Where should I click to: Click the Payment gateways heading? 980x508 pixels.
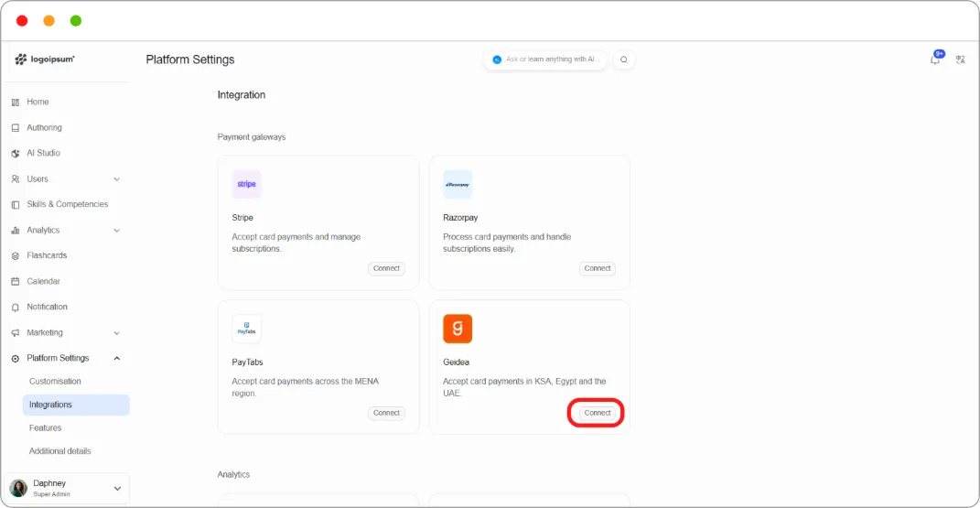click(252, 137)
